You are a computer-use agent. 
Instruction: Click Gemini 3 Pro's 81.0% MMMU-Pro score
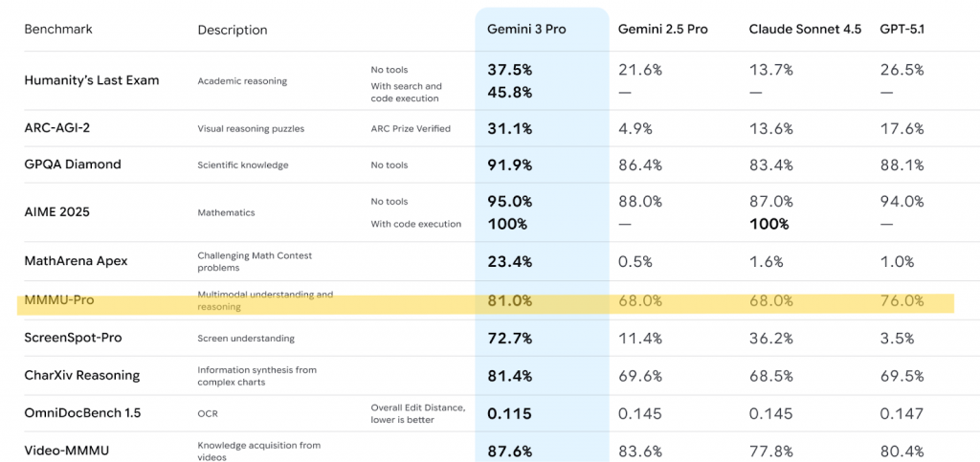coord(510,300)
